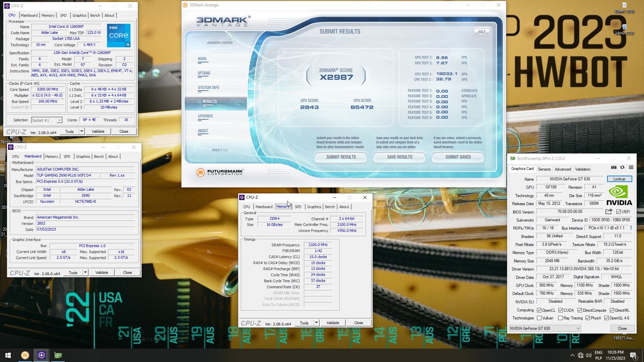Expand Tools dropdown arrow in CPU-Z Memory window

(316, 323)
